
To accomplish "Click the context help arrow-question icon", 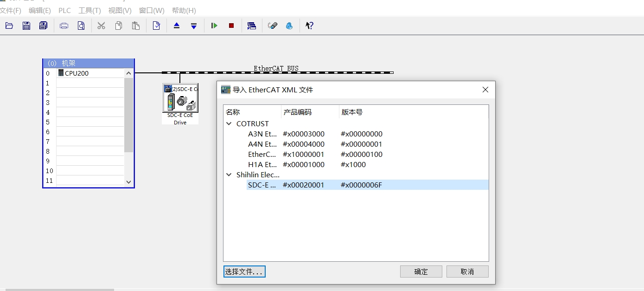I will click(309, 26).
